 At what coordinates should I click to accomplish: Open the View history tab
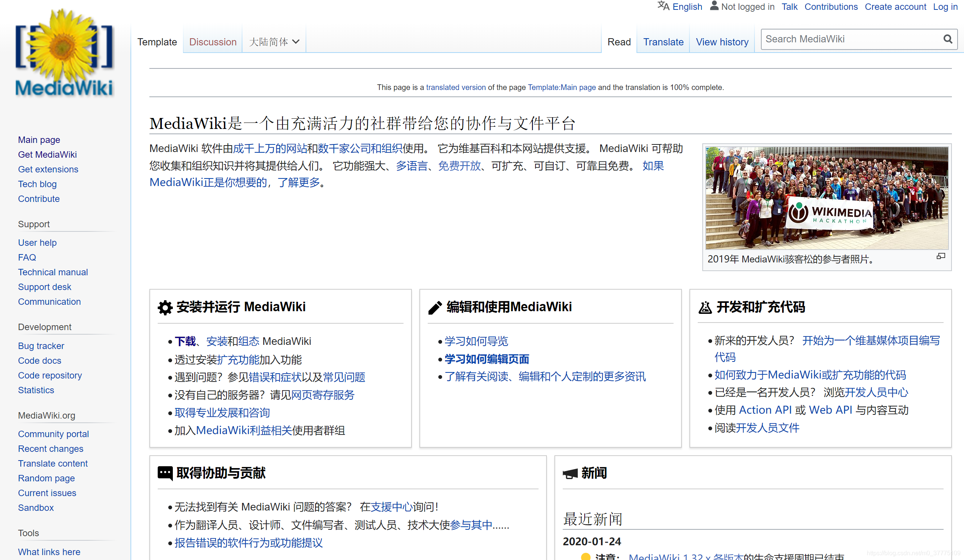(x=722, y=42)
